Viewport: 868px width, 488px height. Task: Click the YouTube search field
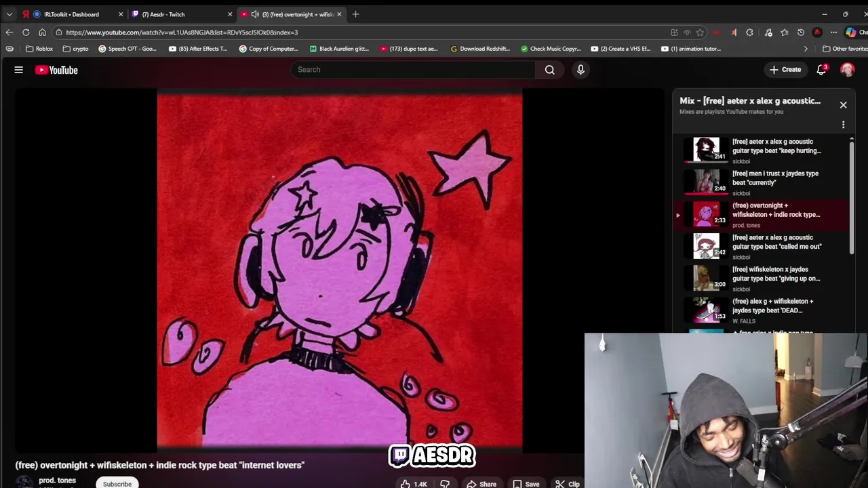(413, 70)
